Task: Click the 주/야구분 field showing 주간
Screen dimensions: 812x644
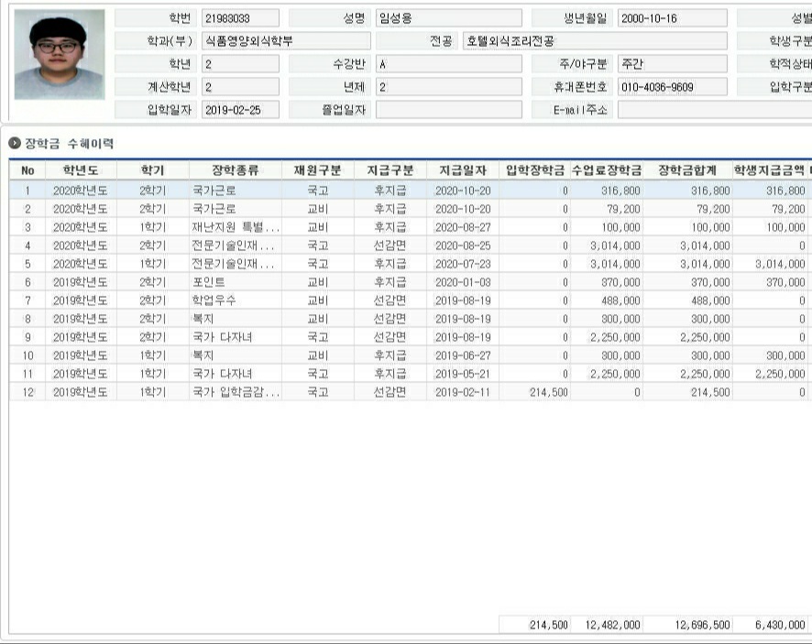Action: tap(672, 64)
